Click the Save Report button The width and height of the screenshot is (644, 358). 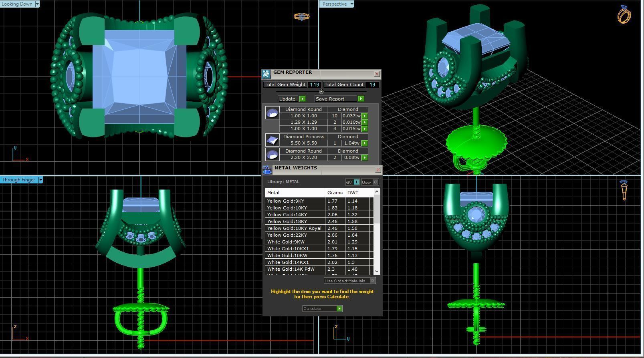click(x=339, y=99)
